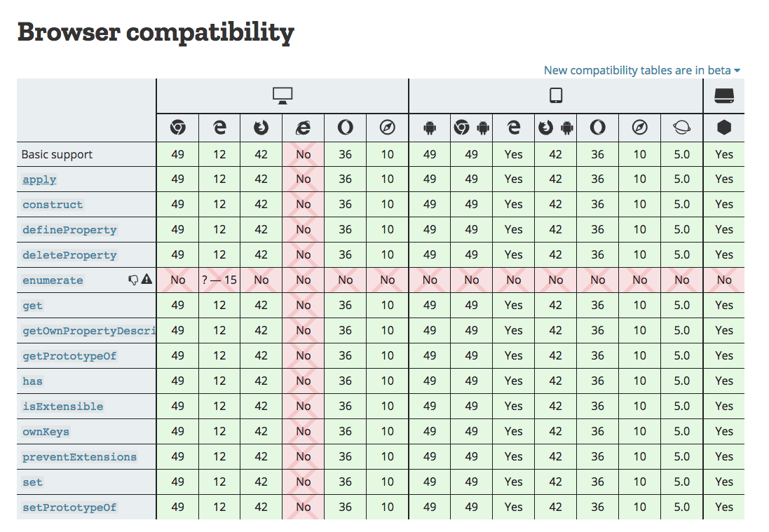Click the desktop Edge browser icon
The height and width of the screenshot is (532, 769).
click(219, 128)
